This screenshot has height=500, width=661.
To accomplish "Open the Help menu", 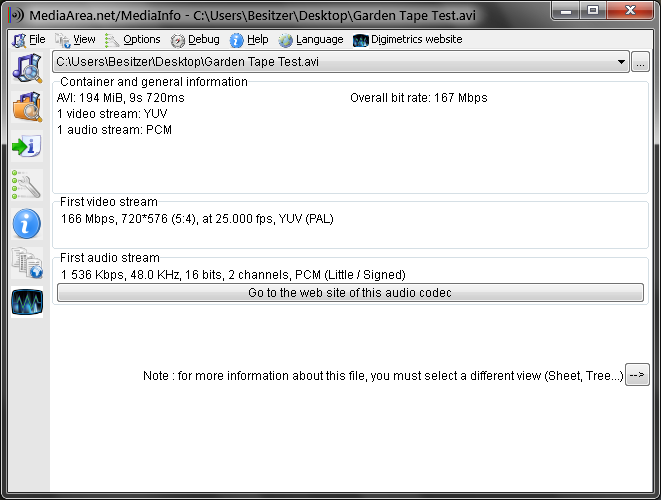I will pos(249,40).
